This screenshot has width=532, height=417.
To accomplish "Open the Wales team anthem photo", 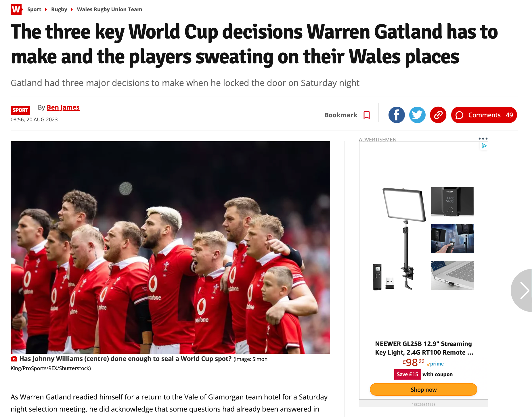I will tap(170, 247).
